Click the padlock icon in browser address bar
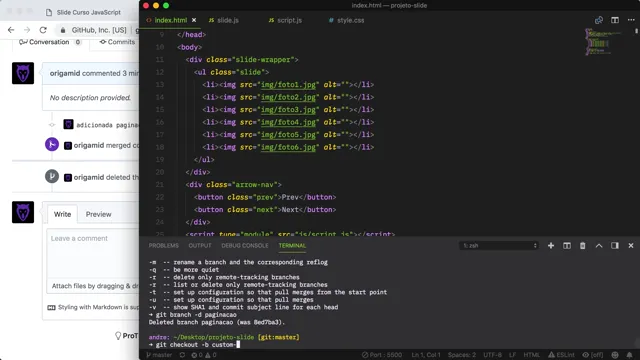Viewport: 640px width, 360px height. click(x=63, y=30)
